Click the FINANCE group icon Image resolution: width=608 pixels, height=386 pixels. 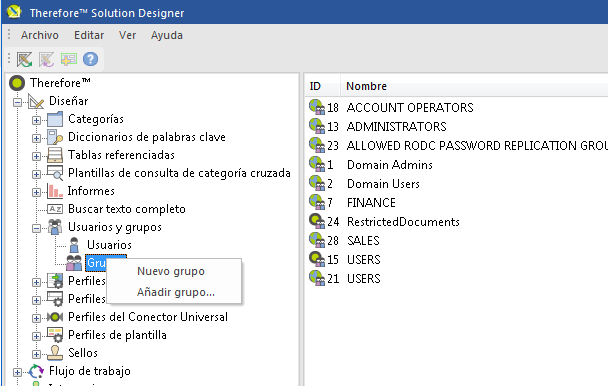point(317,202)
